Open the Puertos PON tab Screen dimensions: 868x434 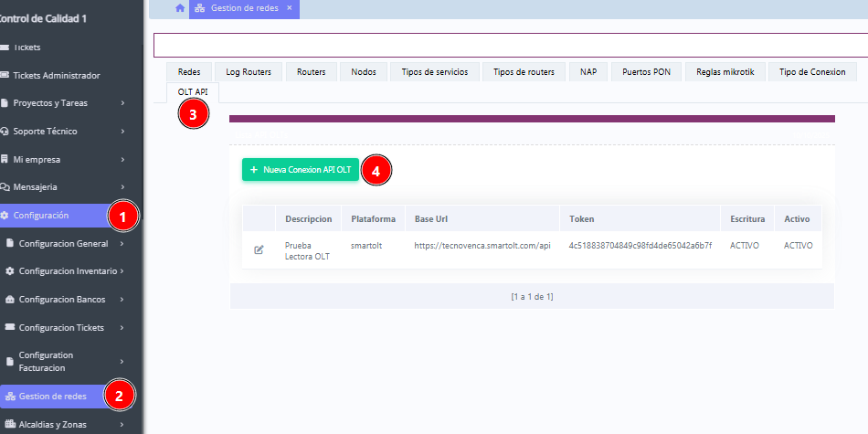pos(646,72)
